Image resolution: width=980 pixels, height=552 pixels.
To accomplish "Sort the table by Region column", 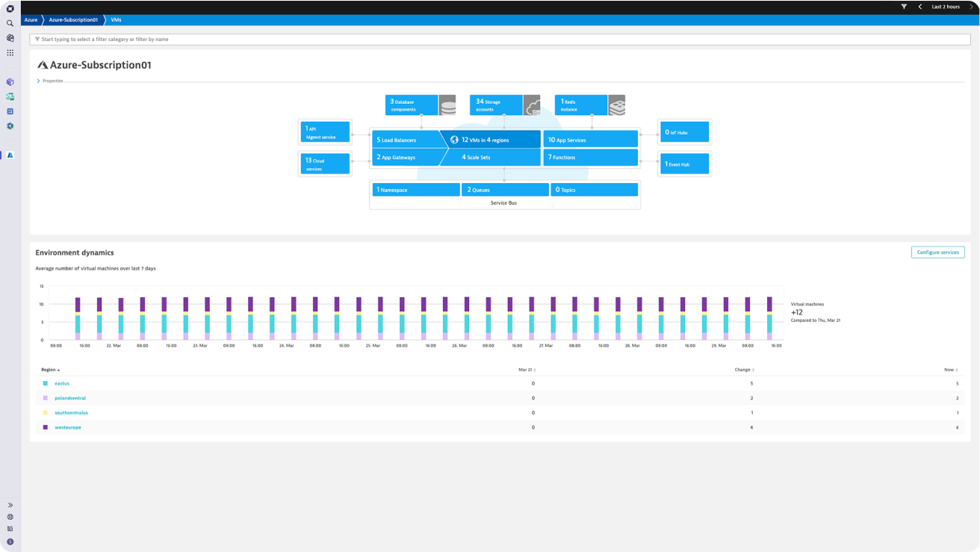I will (49, 370).
